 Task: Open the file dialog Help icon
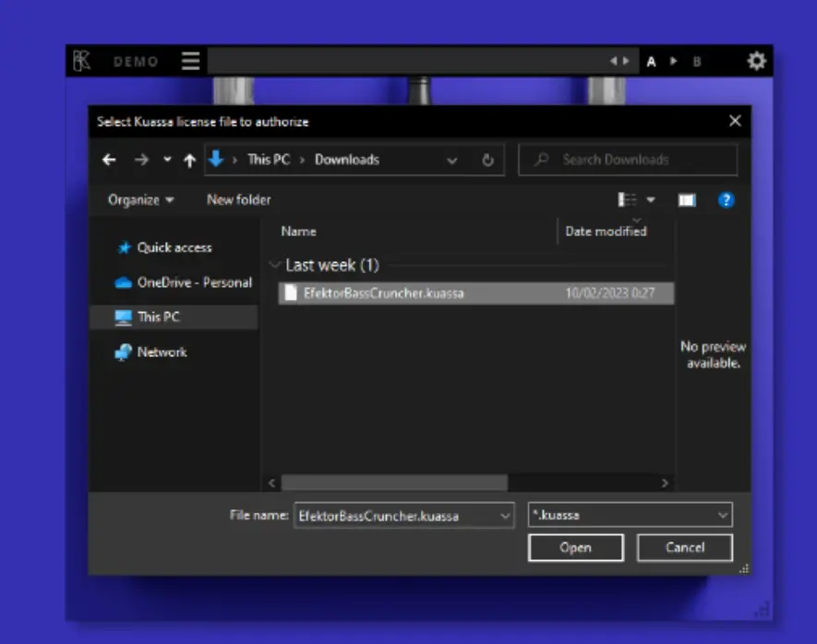tap(726, 200)
